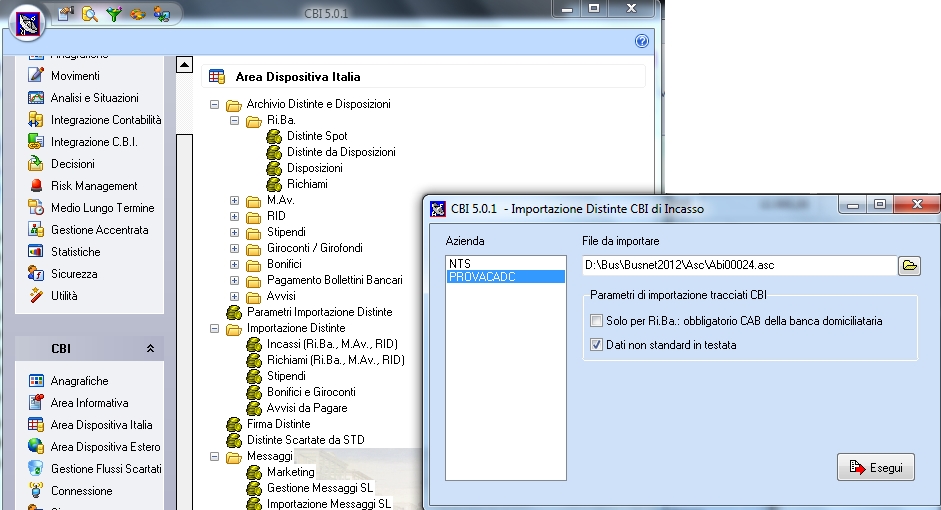This screenshot has height=510, width=941.
Task: Expand the Giroconti / Girofondi folder
Action: coord(235,248)
